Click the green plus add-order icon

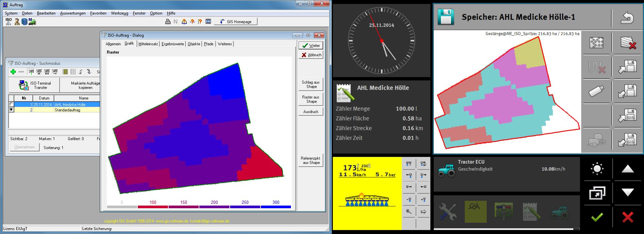[x=13, y=72]
